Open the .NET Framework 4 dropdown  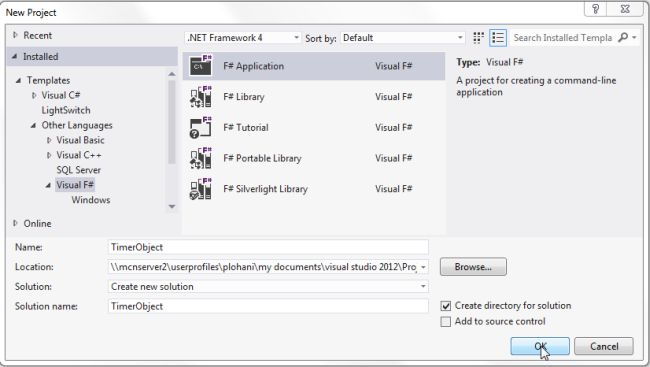pos(243,38)
